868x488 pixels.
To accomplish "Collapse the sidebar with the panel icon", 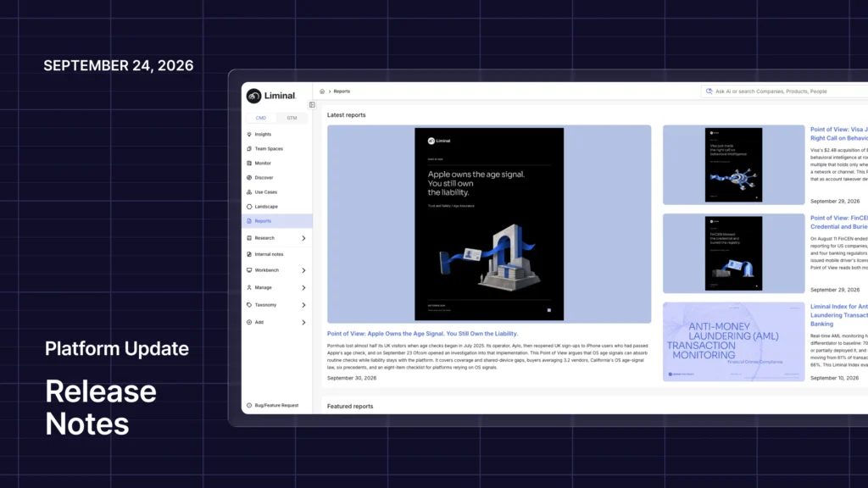I will (312, 104).
